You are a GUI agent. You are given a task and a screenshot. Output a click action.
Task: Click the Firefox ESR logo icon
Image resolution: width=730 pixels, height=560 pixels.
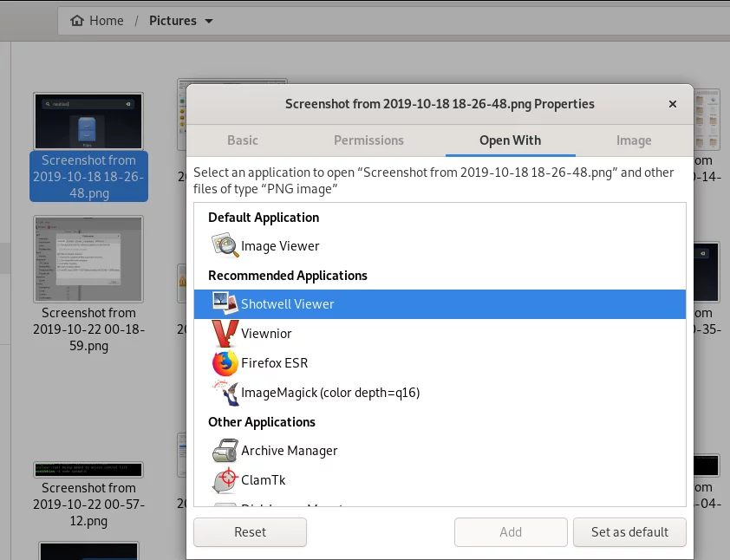225,363
